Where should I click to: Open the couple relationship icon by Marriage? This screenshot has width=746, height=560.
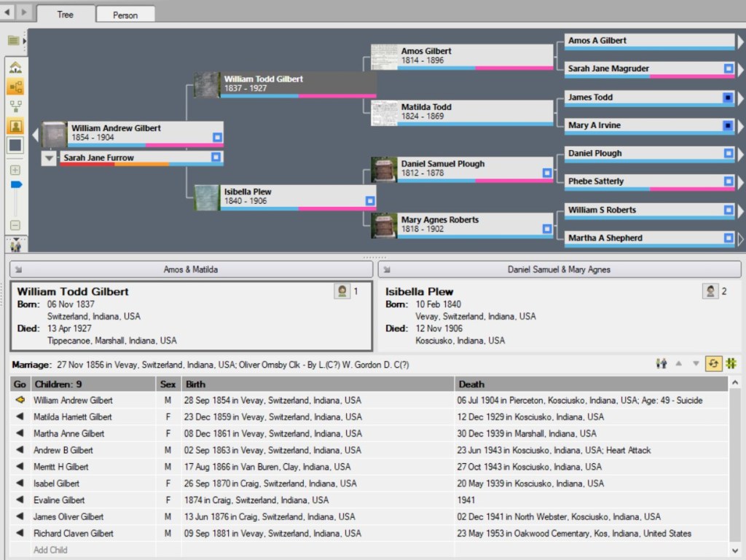coord(661,363)
